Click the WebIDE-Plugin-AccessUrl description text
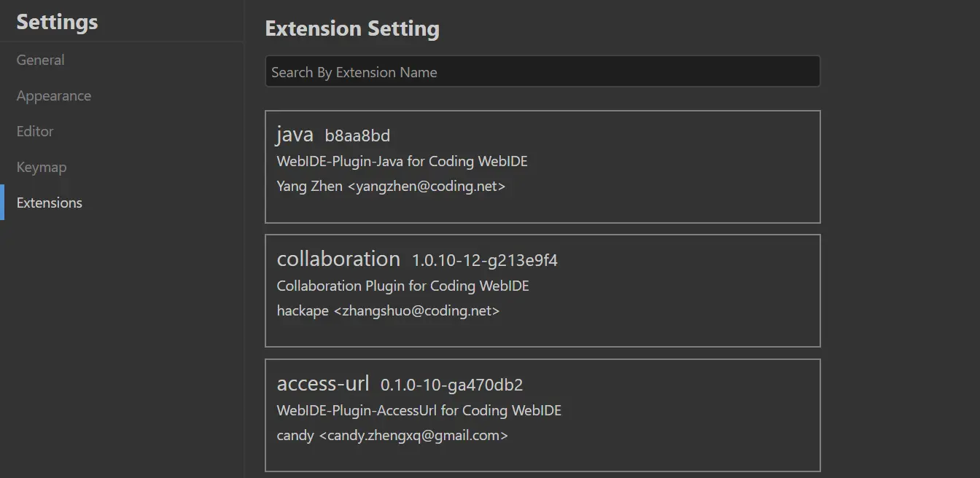Image resolution: width=980 pixels, height=478 pixels. (419, 410)
